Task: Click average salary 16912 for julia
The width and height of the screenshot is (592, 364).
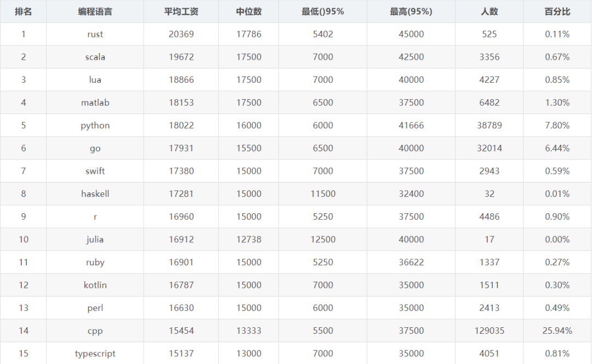Action: pos(181,240)
